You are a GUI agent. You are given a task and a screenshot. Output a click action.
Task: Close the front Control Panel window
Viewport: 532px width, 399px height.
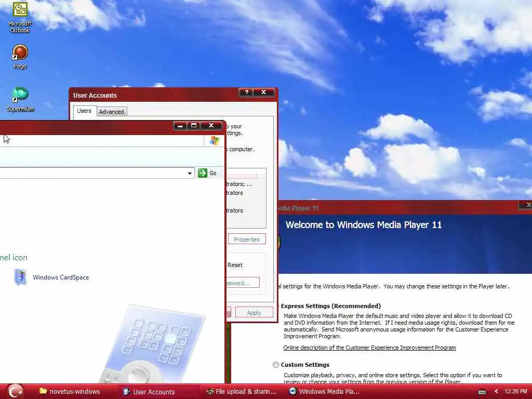211,126
